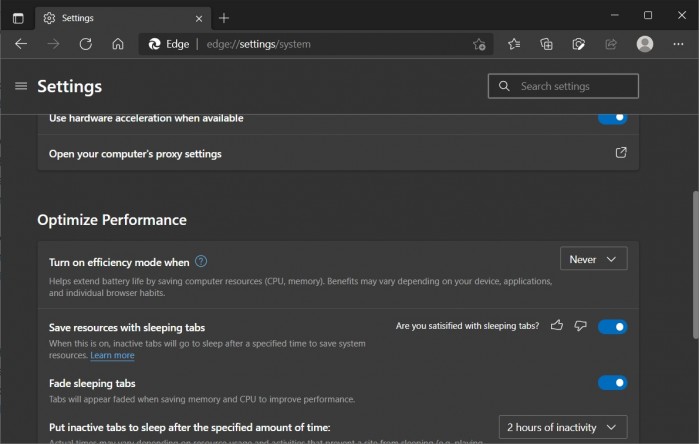This screenshot has height=444, width=700.
Task: Open a new tab with the plus button
Action: (x=224, y=17)
